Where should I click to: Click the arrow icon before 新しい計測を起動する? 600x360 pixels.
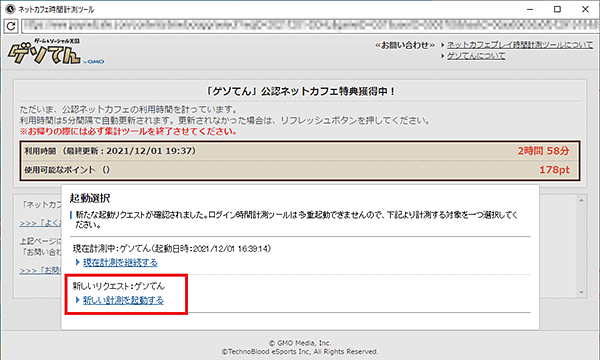(78, 300)
